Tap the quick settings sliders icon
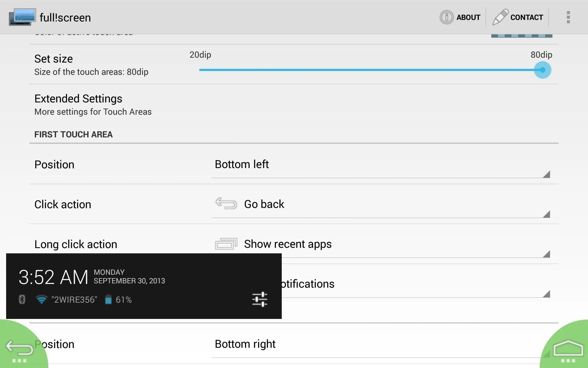The height and width of the screenshot is (368, 588). 260,299
